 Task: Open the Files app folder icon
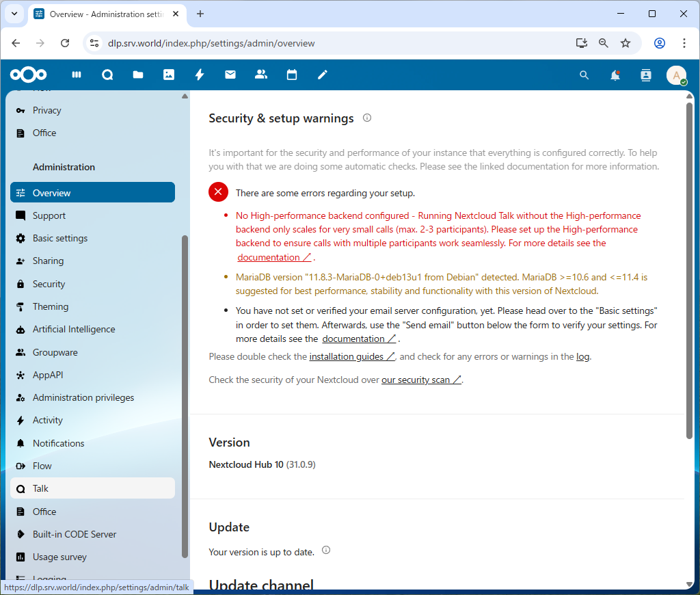(138, 75)
